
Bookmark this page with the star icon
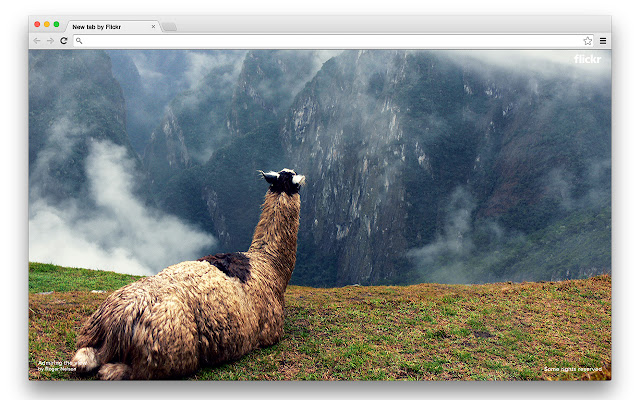(588, 41)
